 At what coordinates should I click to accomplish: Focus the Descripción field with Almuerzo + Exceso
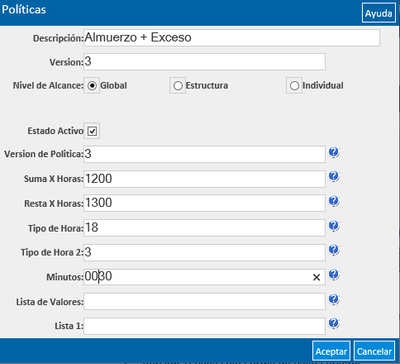(x=231, y=38)
